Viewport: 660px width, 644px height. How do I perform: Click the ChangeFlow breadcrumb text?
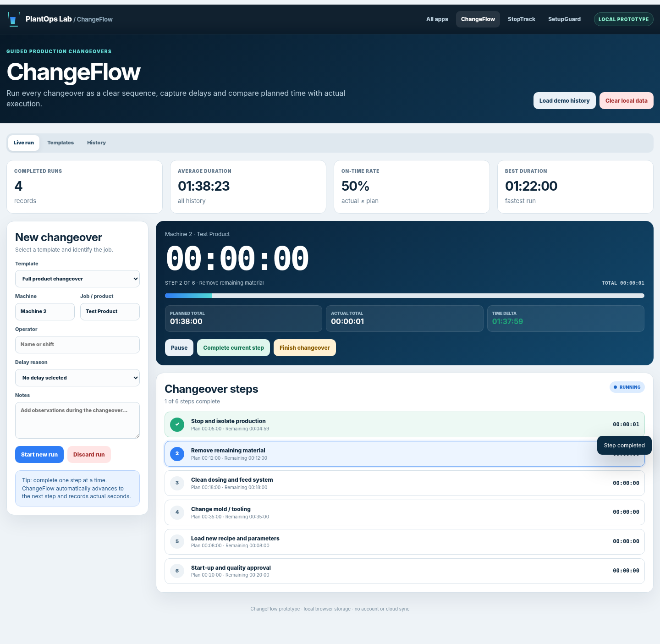click(x=95, y=19)
